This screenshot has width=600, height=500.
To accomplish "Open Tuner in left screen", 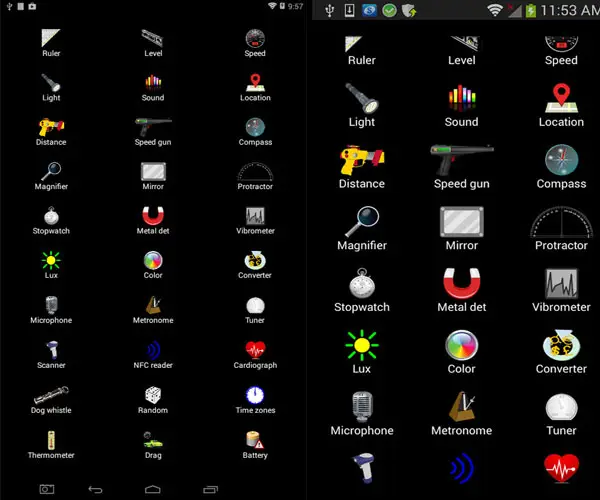I will point(255,310).
